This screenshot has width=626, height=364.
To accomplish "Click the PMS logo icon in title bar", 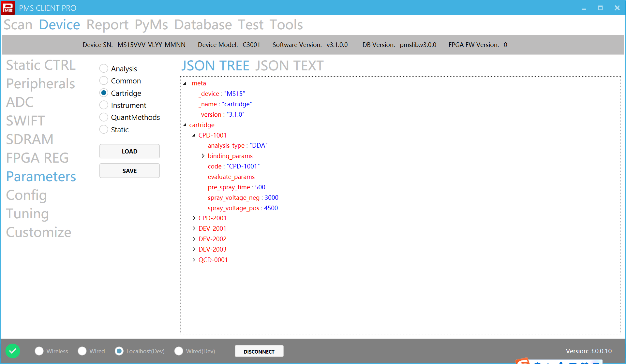I will pyautogui.click(x=8, y=8).
